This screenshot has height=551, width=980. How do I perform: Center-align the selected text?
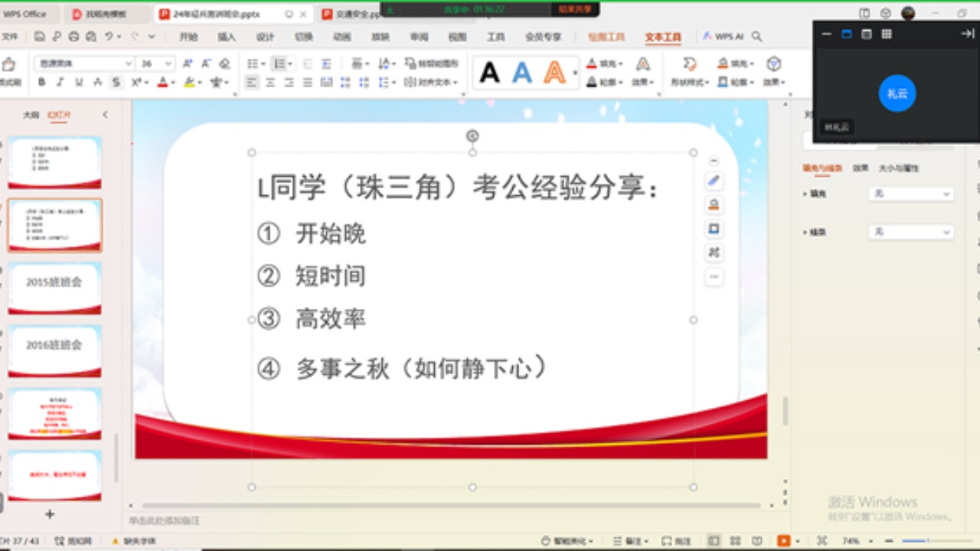click(270, 83)
